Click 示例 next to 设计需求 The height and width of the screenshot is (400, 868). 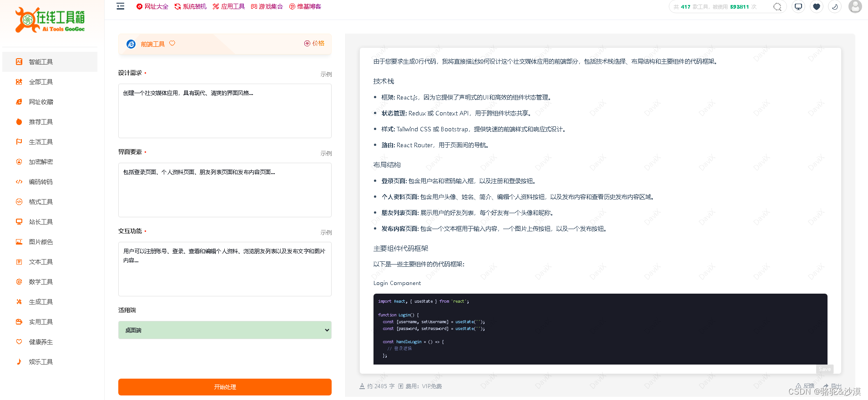(x=326, y=74)
